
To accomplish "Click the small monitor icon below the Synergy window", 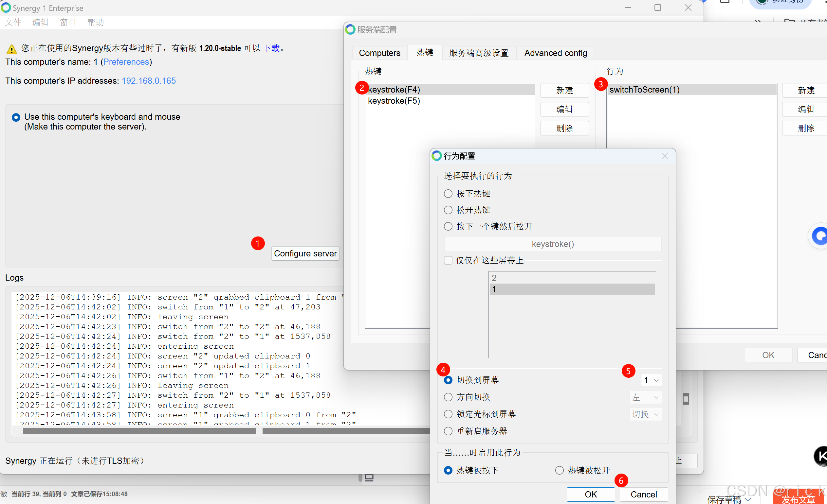I will (x=369, y=478).
